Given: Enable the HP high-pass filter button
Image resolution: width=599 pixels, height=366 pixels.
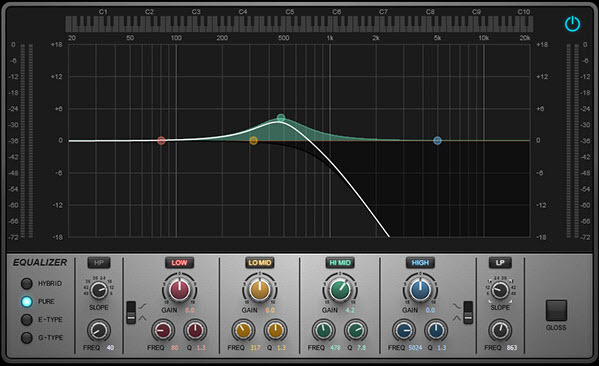Looking at the screenshot, I should pos(99,263).
